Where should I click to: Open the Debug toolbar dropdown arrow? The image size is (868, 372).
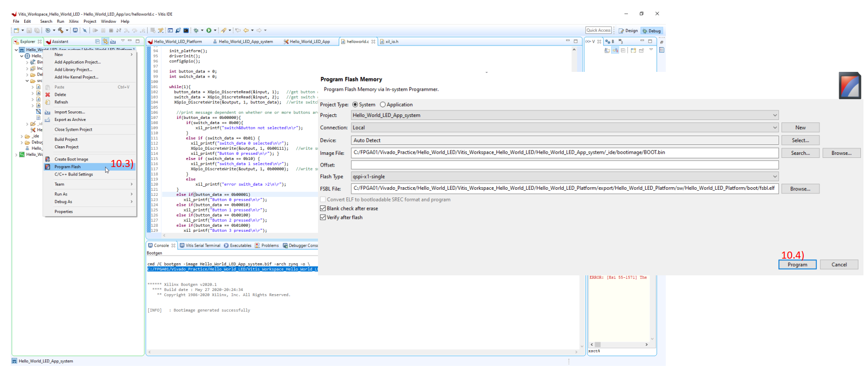(x=202, y=30)
